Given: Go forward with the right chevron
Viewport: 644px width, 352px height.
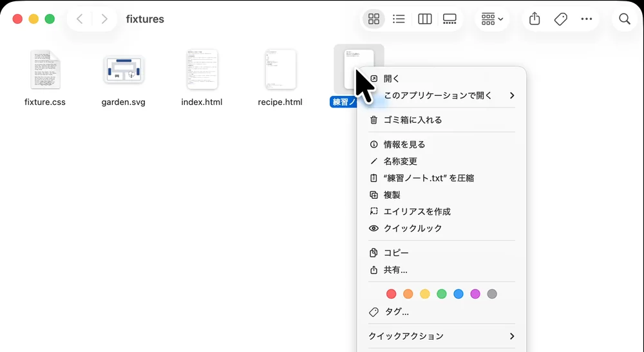Looking at the screenshot, I should click(x=104, y=19).
